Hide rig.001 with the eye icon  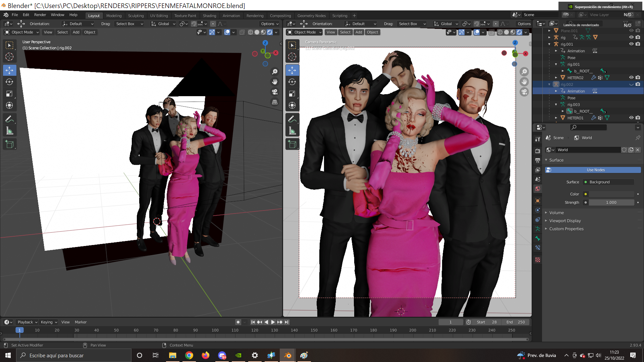tap(631, 44)
